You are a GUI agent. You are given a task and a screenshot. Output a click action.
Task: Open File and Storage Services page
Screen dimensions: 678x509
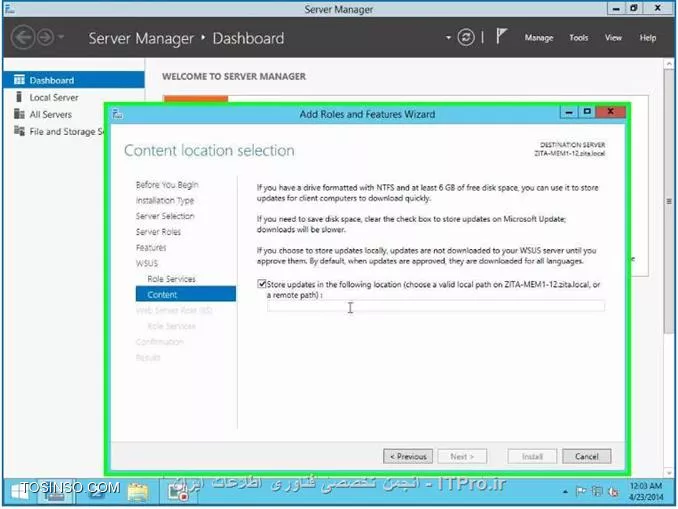pos(67,131)
